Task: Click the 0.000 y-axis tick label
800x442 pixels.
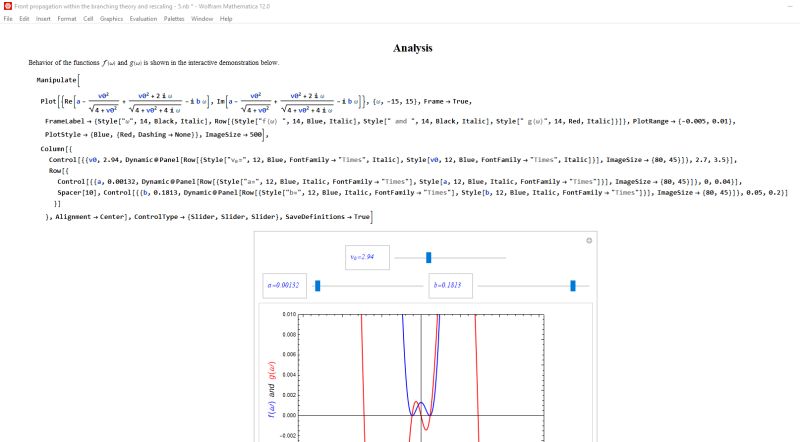Action: [289, 415]
